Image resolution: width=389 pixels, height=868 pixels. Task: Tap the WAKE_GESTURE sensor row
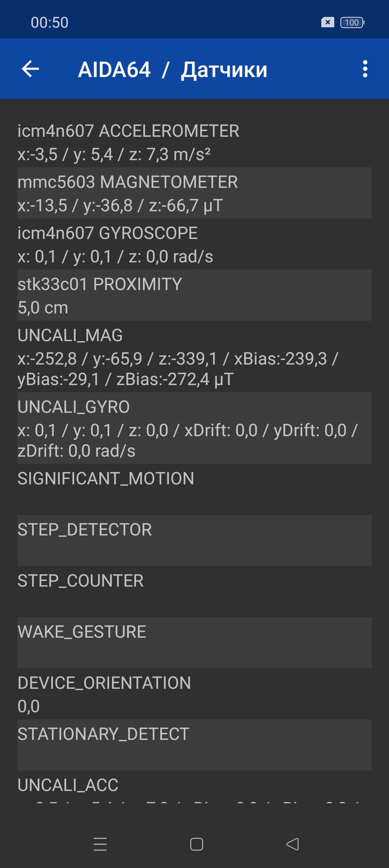coord(194,643)
